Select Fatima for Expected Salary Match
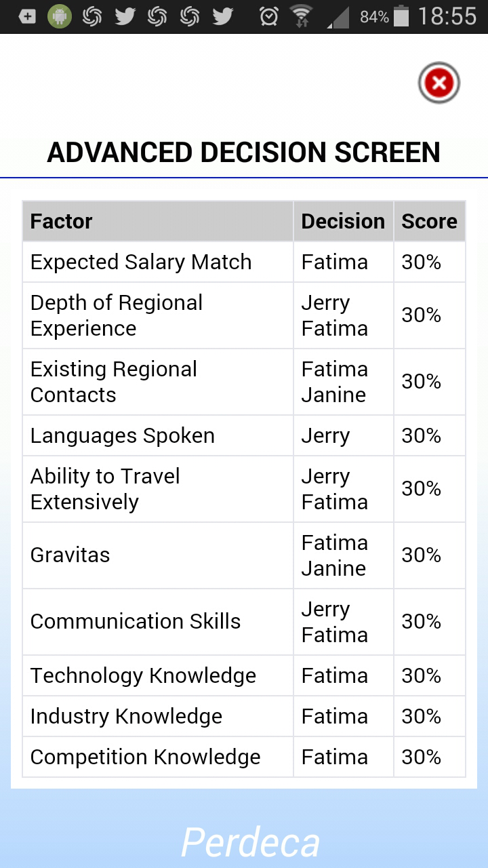This screenshot has width=488, height=868. point(335,261)
